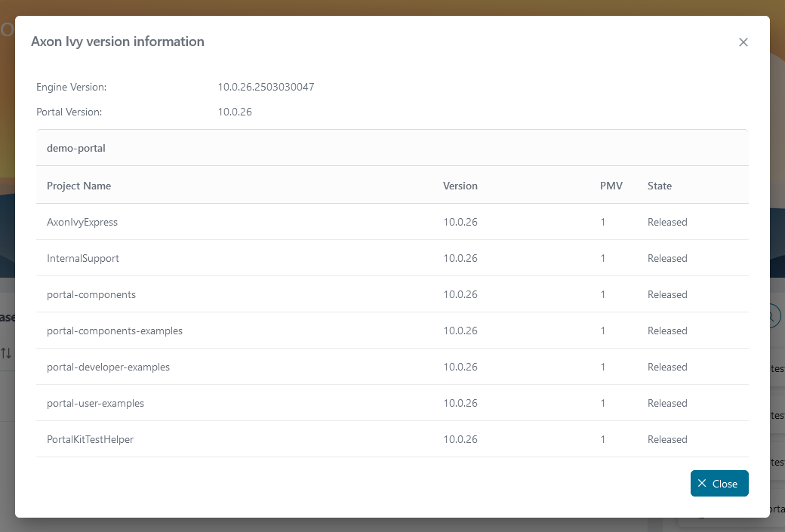Click the version 10.0.26 in the InternalSupport row
The width and height of the screenshot is (785, 532).
[x=460, y=258]
